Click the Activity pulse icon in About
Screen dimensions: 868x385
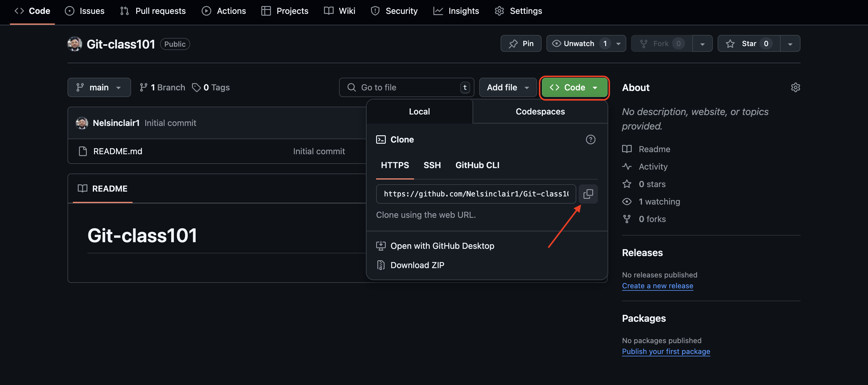click(627, 166)
